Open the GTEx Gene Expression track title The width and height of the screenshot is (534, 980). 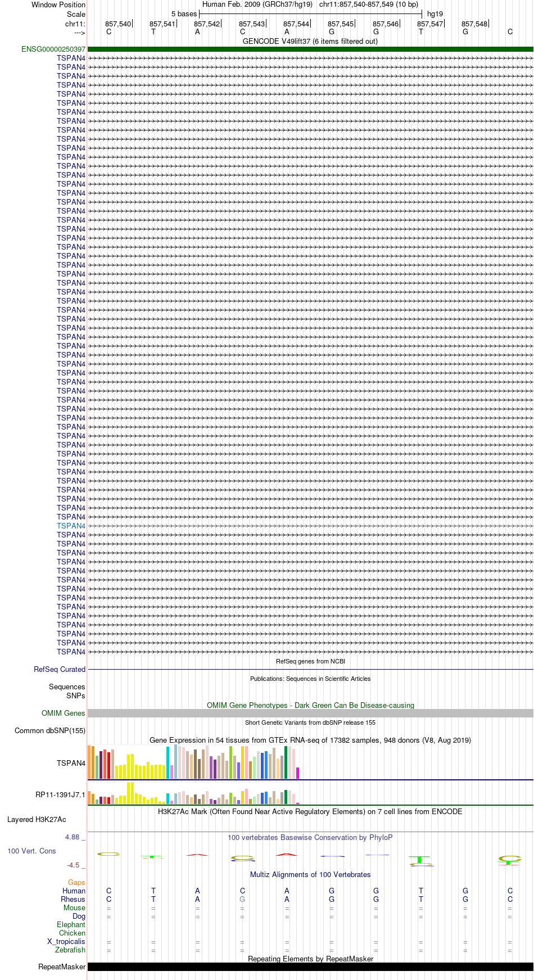pos(310,740)
